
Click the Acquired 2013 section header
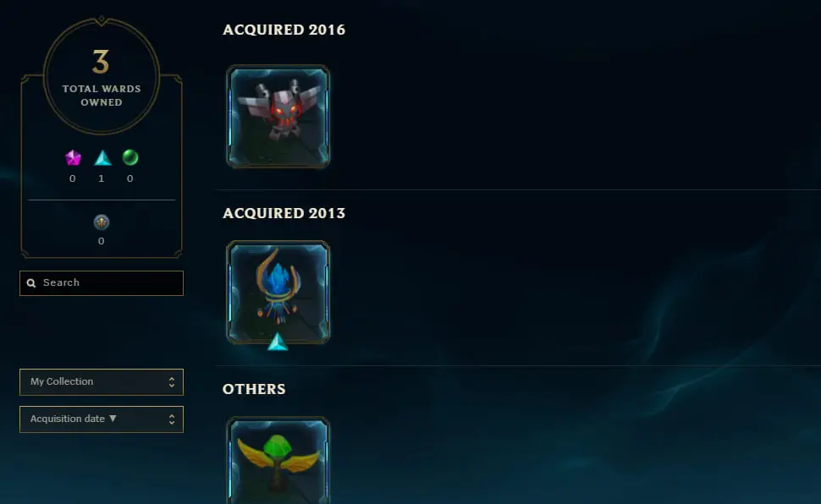pyautogui.click(x=284, y=214)
